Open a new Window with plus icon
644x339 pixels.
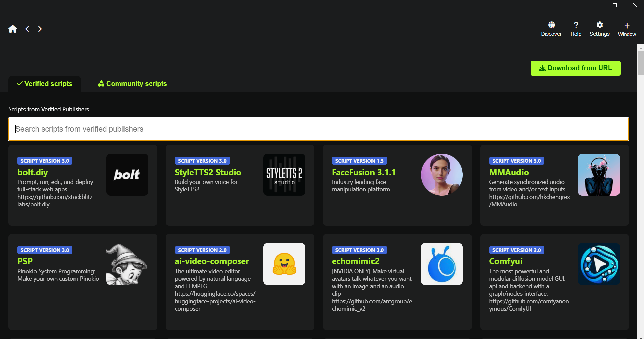[x=627, y=26]
